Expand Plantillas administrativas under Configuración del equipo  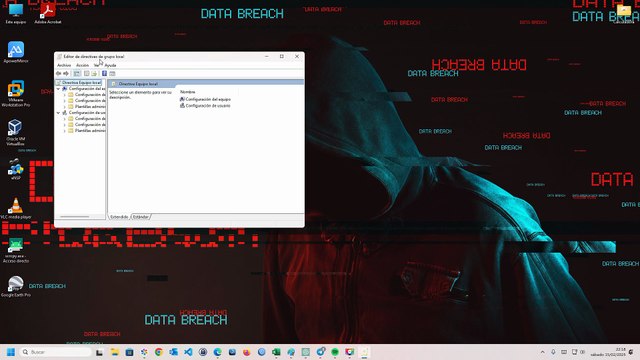(64, 107)
